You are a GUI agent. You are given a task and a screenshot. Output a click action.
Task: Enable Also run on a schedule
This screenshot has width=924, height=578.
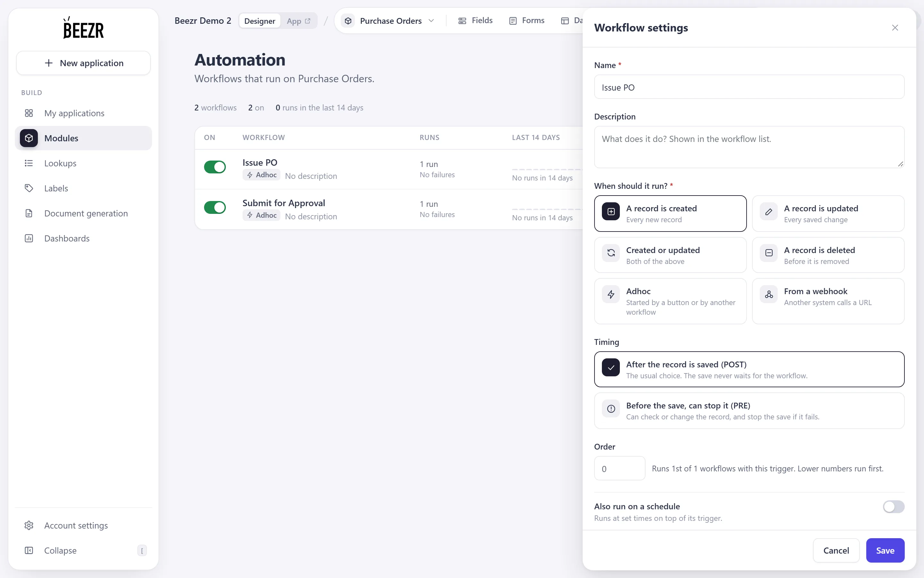click(894, 506)
